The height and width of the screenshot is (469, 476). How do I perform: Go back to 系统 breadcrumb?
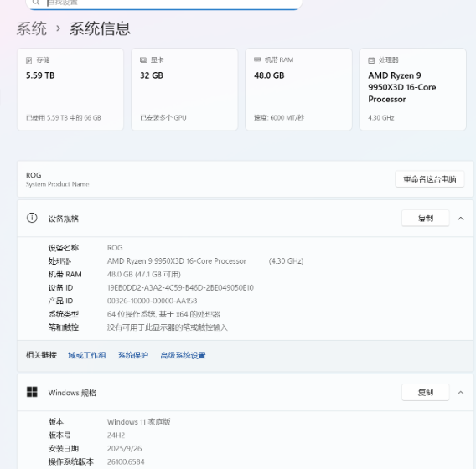tap(32, 28)
